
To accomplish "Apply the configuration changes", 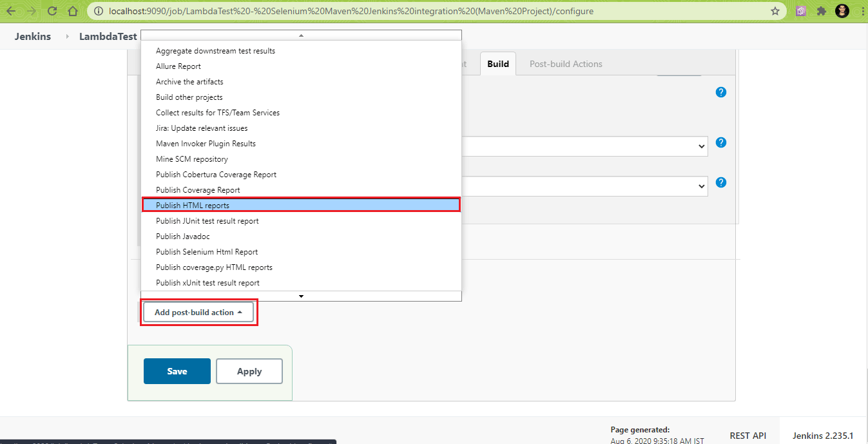I will click(249, 371).
